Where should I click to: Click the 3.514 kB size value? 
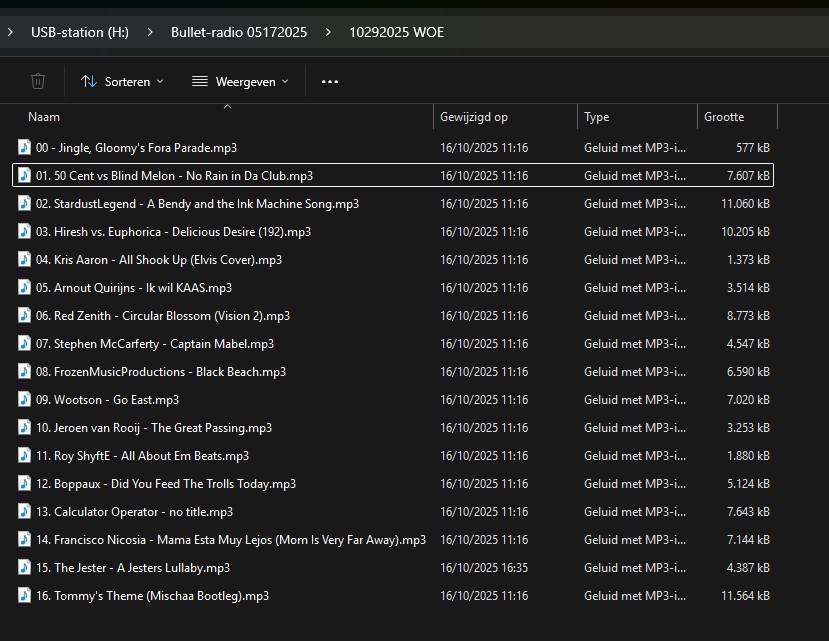click(x=748, y=288)
